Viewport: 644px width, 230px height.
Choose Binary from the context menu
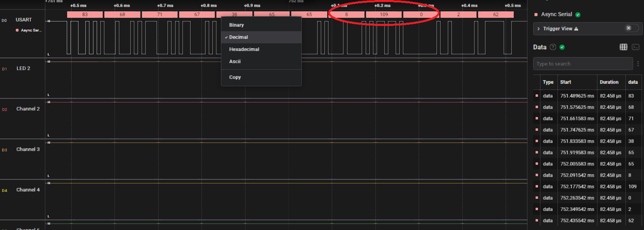point(236,25)
